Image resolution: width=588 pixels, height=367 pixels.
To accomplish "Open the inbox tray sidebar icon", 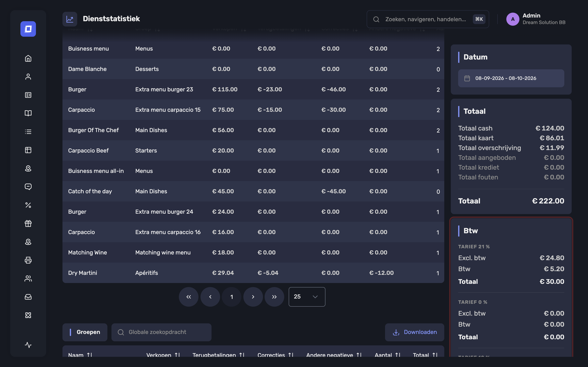I will point(28,297).
